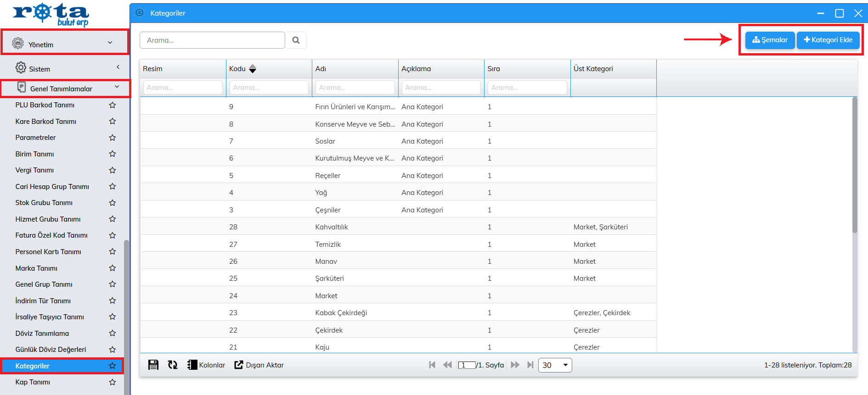This screenshot has width=868, height=395.
Task: Click Kodu column filter field
Action: (x=269, y=87)
